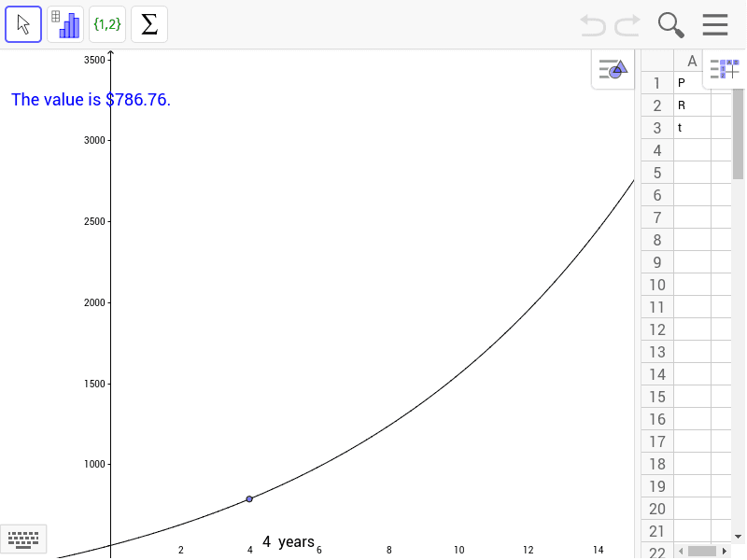This screenshot has height=560, width=747.
Task: Select row 10 header in spreadsheet
Action: pyautogui.click(x=656, y=285)
